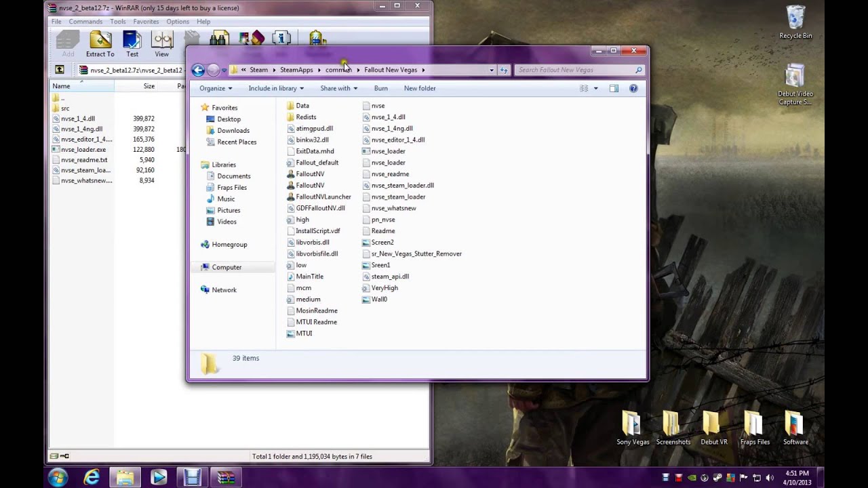Select the MTUI Readme file

coord(311,323)
